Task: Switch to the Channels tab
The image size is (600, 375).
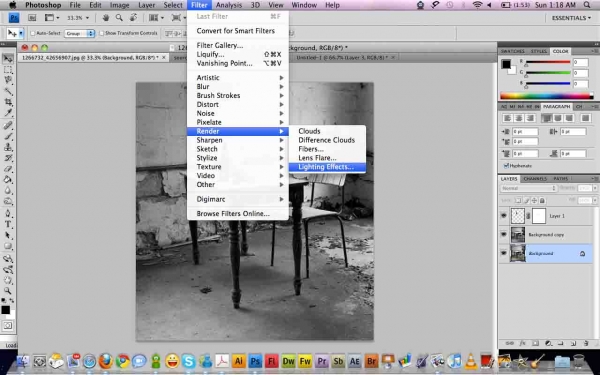Action: [535, 179]
